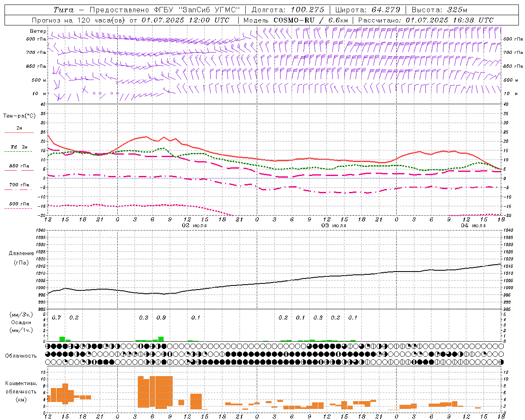Click the "850 гПа" temperature legend entry
Viewport: 525px width, 420px height.
(x=19, y=166)
